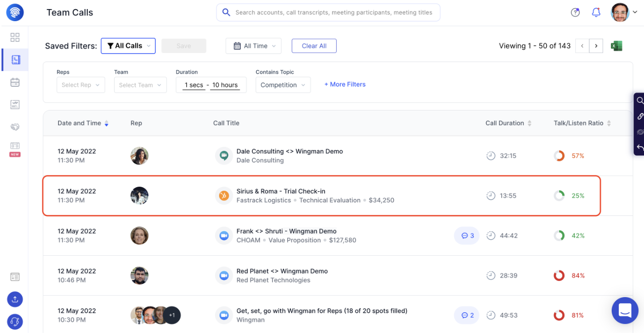Open the calendar icon in the sidebar
The image size is (644, 336).
(15, 82)
